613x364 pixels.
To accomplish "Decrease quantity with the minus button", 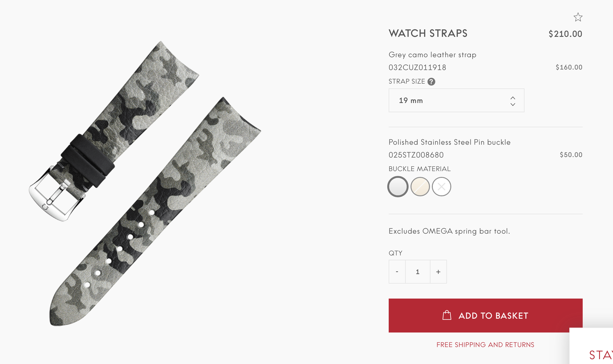I will pos(397,272).
